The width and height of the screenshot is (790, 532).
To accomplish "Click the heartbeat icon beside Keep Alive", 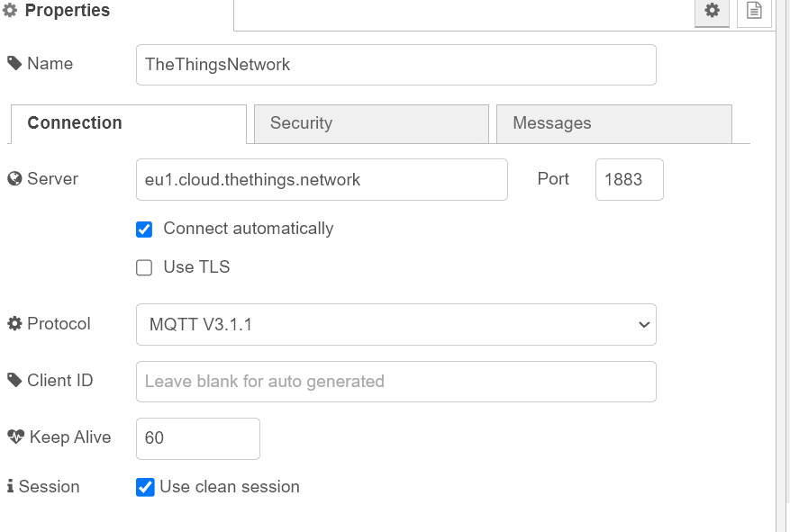I will pos(15,437).
